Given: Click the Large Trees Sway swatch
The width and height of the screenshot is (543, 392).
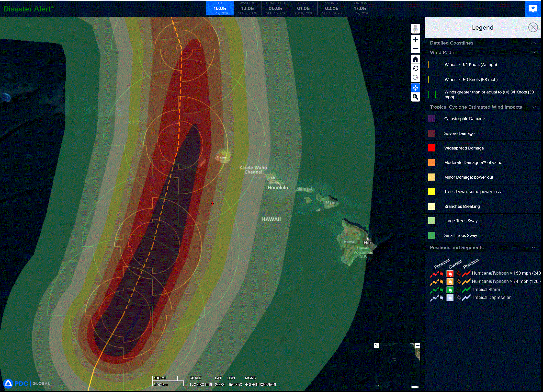Looking at the screenshot, I should (x=432, y=221).
